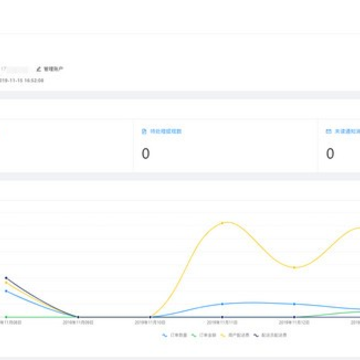Toggle the blue 订单数量 legend series
The height and width of the screenshot is (360, 360).
click(175, 335)
